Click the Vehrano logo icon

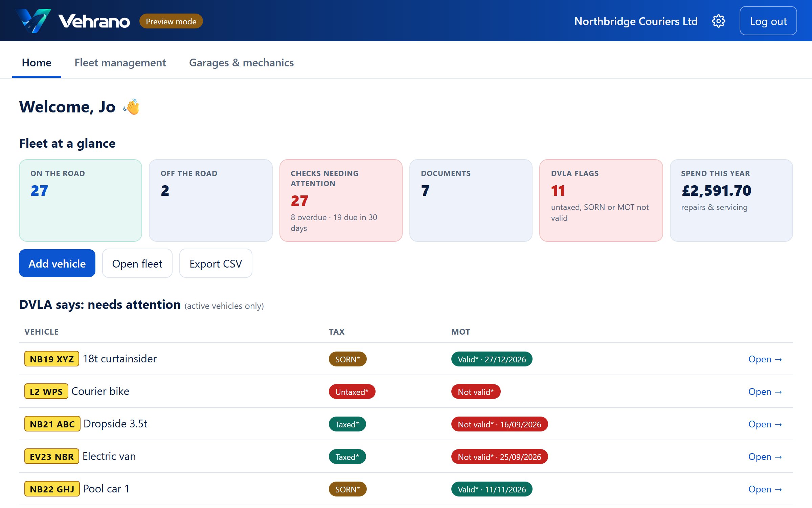33,21
